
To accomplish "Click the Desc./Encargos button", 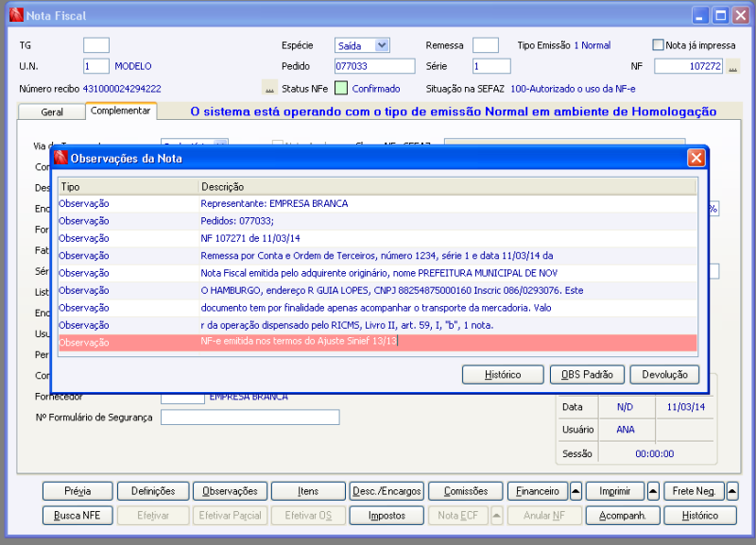I will (x=387, y=491).
